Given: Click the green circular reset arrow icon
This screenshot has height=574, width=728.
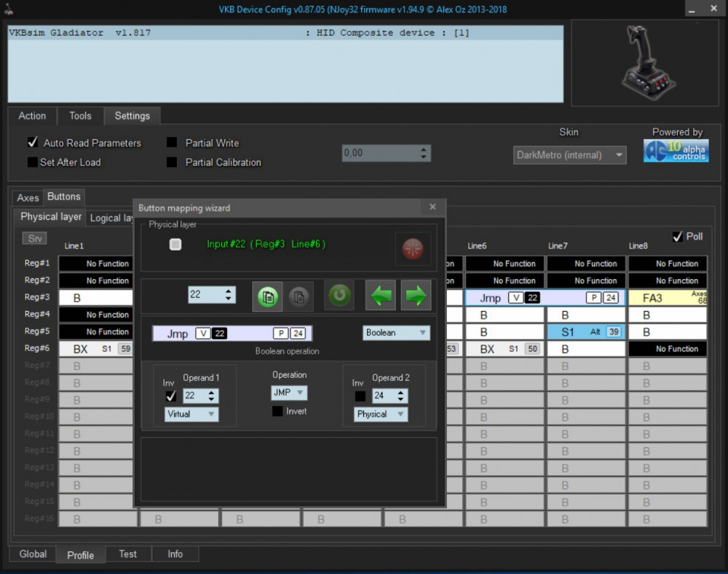Looking at the screenshot, I should [339, 296].
